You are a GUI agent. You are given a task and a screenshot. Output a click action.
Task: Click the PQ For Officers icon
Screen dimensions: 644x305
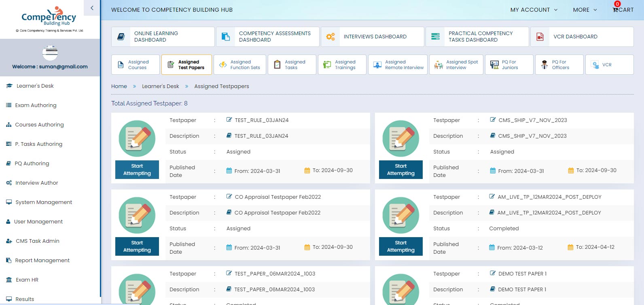coord(544,65)
